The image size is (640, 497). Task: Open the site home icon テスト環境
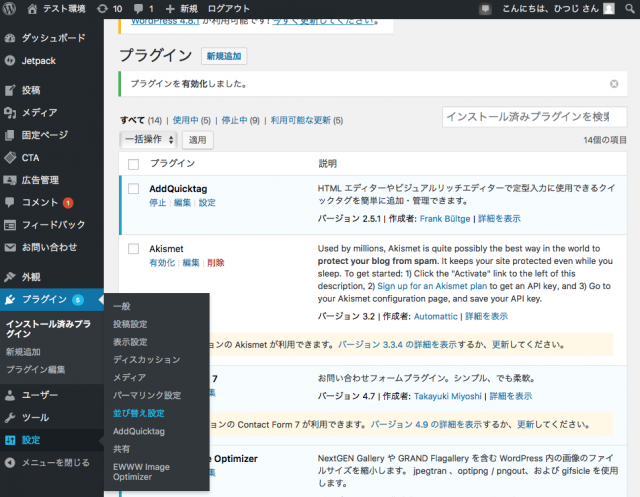pos(32,9)
